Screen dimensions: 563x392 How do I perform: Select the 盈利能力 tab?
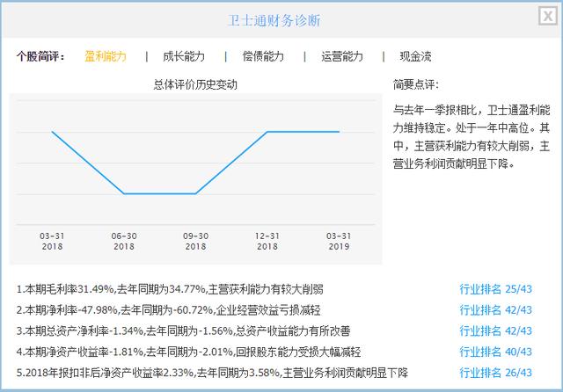click(x=106, y=56)
